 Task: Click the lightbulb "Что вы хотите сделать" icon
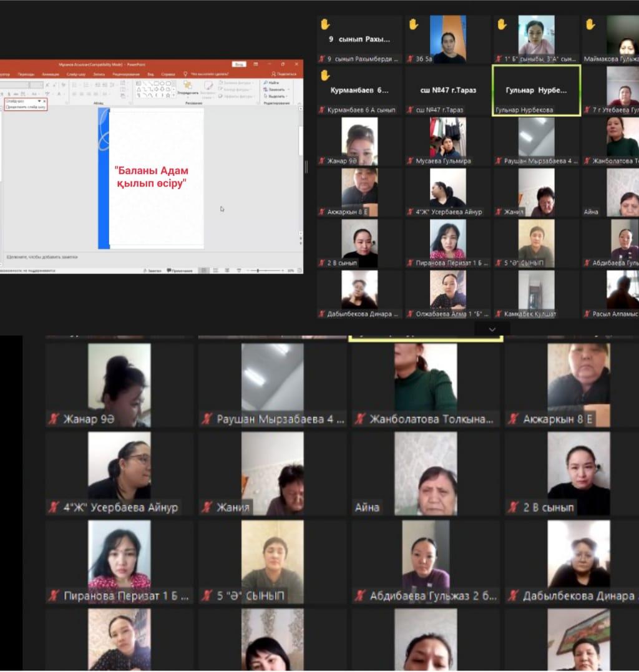[185, 74]
